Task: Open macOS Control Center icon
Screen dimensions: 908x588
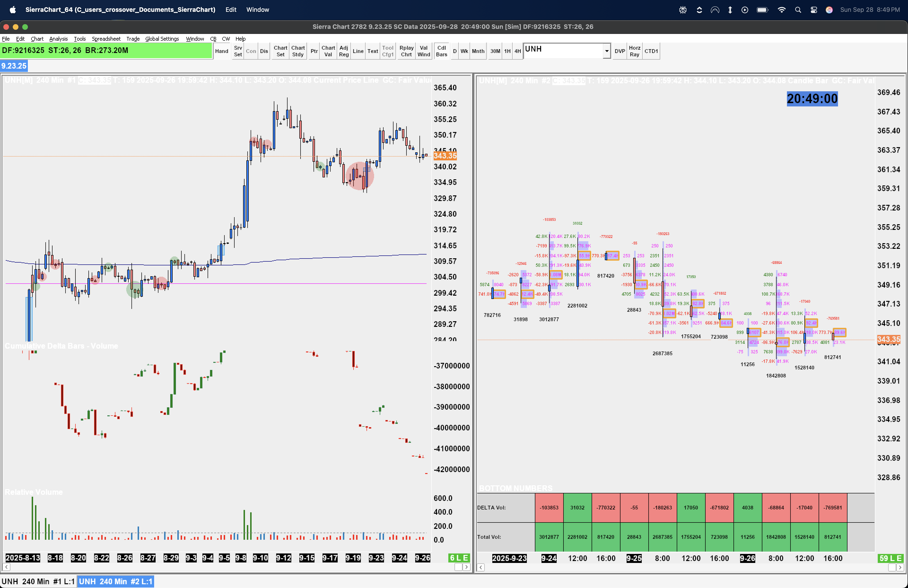Action: pos(814,10)
